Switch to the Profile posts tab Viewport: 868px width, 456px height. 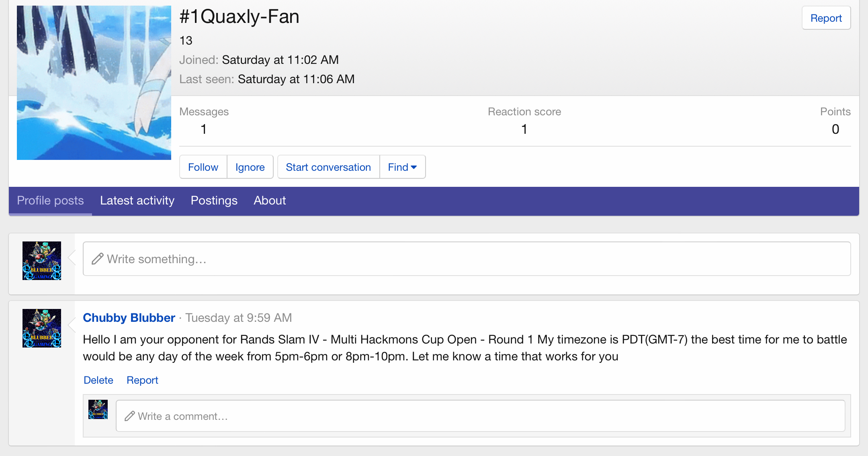point(50,200)
